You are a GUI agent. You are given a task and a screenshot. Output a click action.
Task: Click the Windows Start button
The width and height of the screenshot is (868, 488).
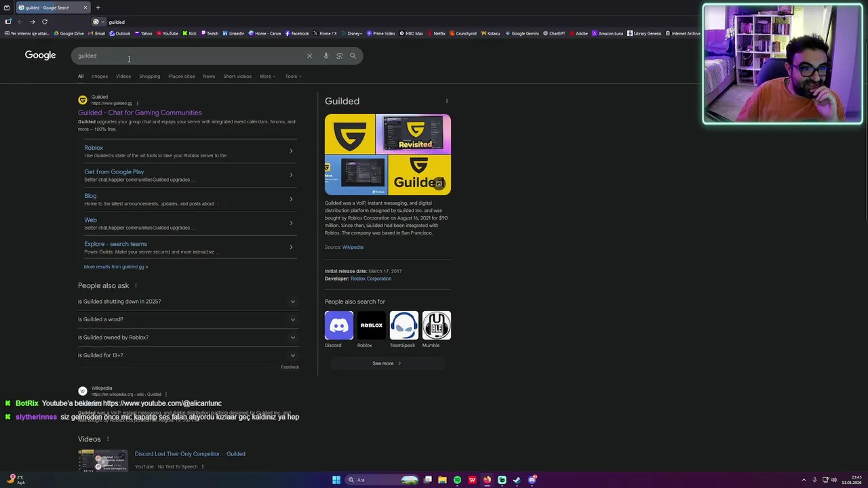coord(336,480)
